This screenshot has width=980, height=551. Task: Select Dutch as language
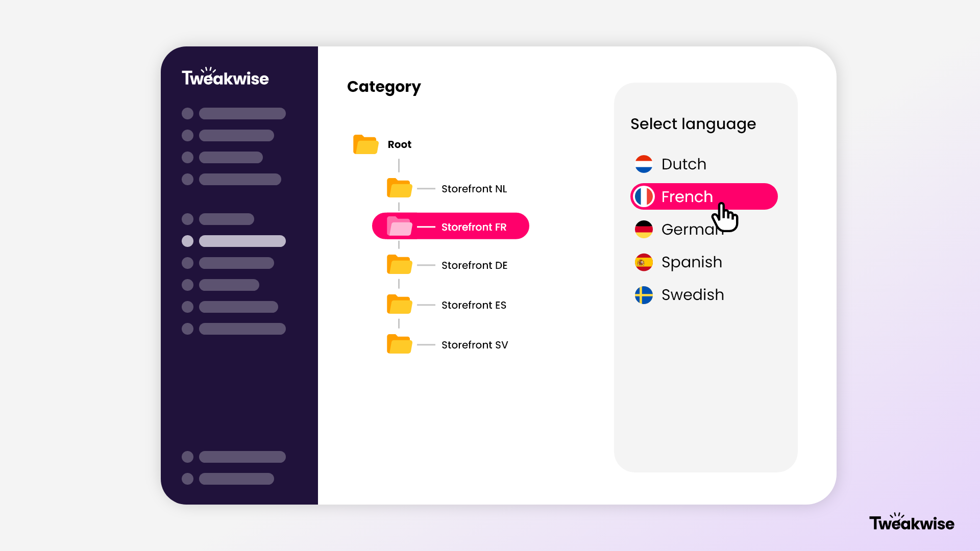683,164
